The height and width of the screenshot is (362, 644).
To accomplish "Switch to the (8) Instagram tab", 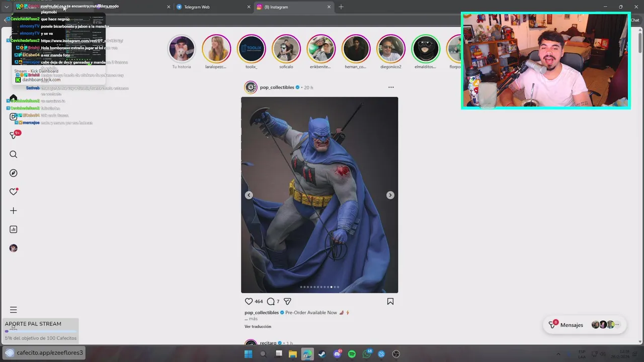I will [x=294, y=7].
